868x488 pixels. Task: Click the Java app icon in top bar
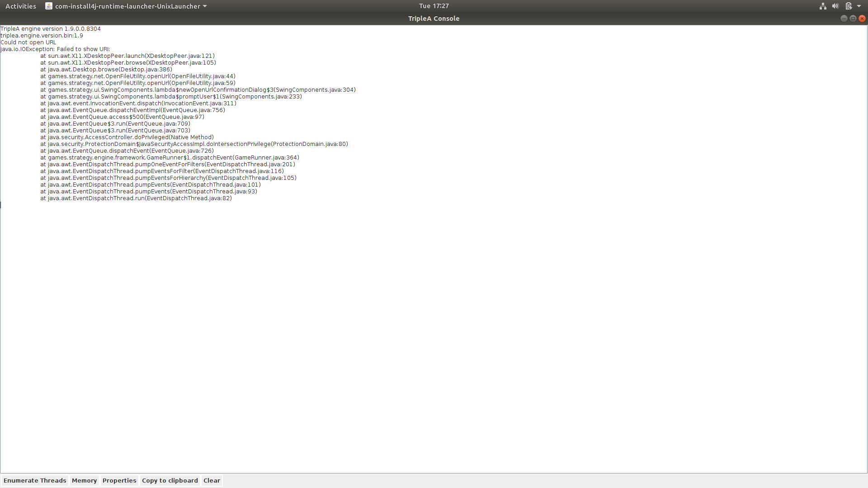(49, 6)
